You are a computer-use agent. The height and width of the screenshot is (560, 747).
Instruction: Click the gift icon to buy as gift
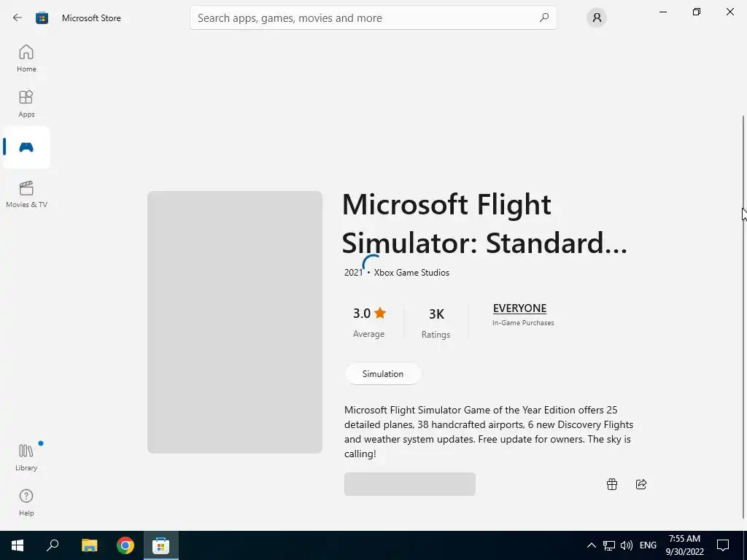tap(612, 484)
